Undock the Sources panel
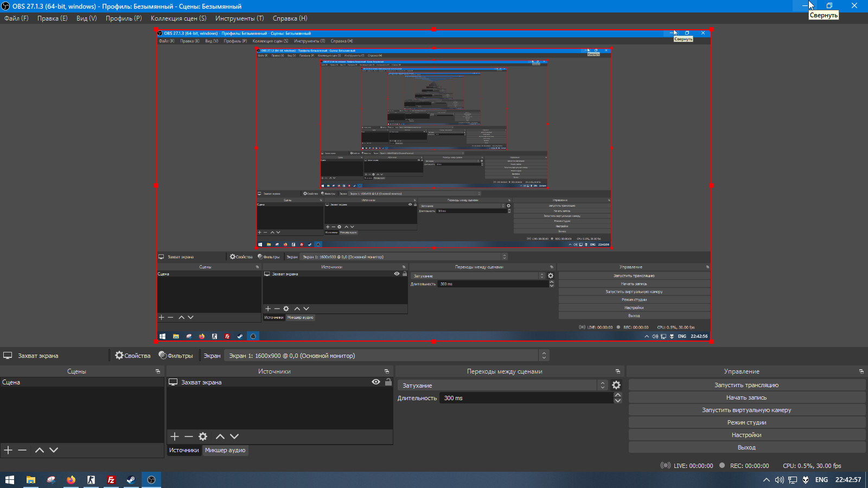 [x=387, y=371]
